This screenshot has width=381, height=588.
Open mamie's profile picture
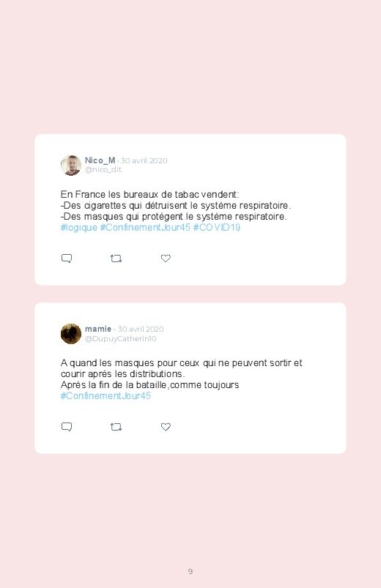71,334
